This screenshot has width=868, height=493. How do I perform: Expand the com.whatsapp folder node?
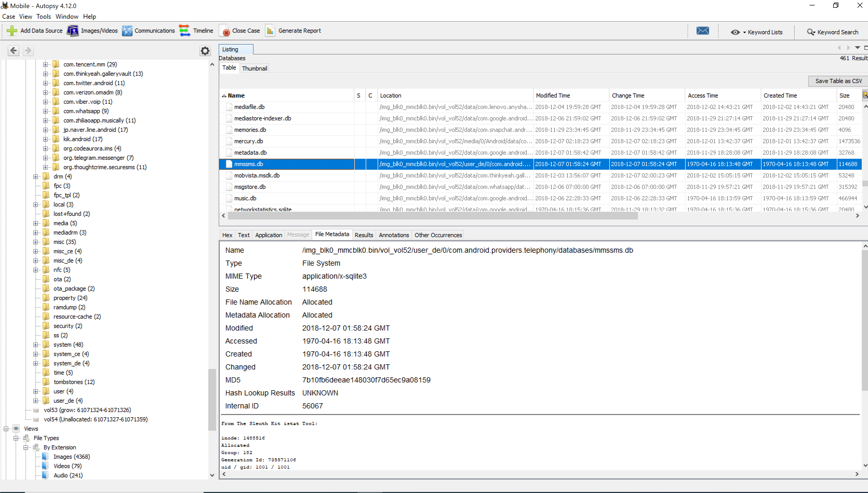tap(45, 111)
